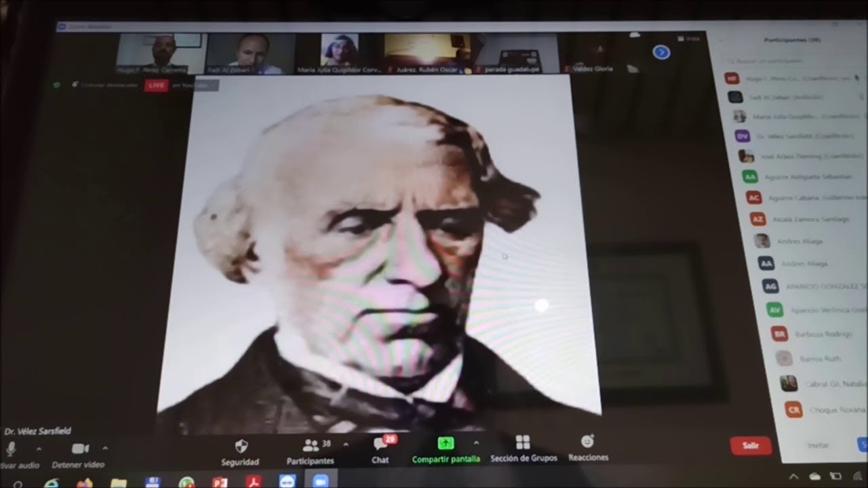This screenshot has height=488, width=868.
Task: Select Barboza Rodrigo participant row
Action: (x=821, y=333)
